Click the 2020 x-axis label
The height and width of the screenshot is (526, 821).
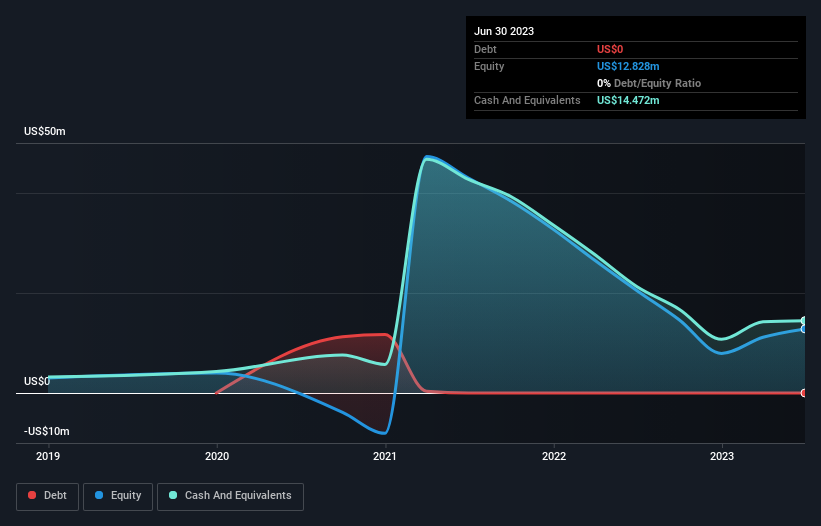217,456
